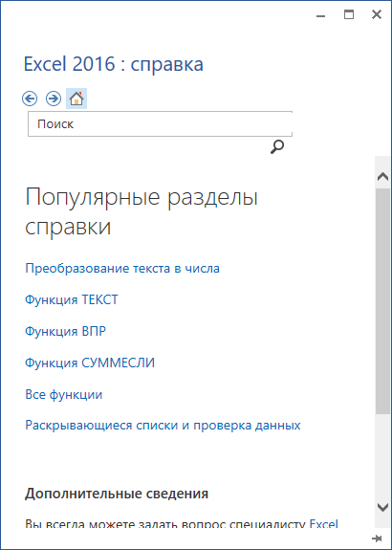Screen dimensions: 392x550
Task: Open Преобразование текста в числа link
Action: click(x=122, y=269)
